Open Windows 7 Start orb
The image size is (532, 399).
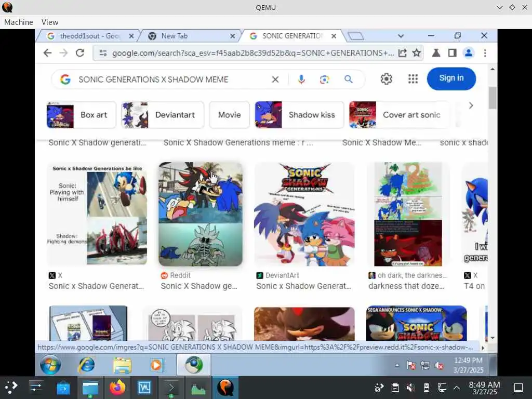[x=50, y=365]
